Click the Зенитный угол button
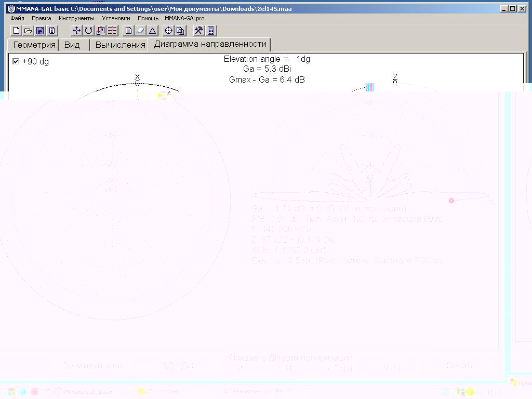 click(93, 366)
